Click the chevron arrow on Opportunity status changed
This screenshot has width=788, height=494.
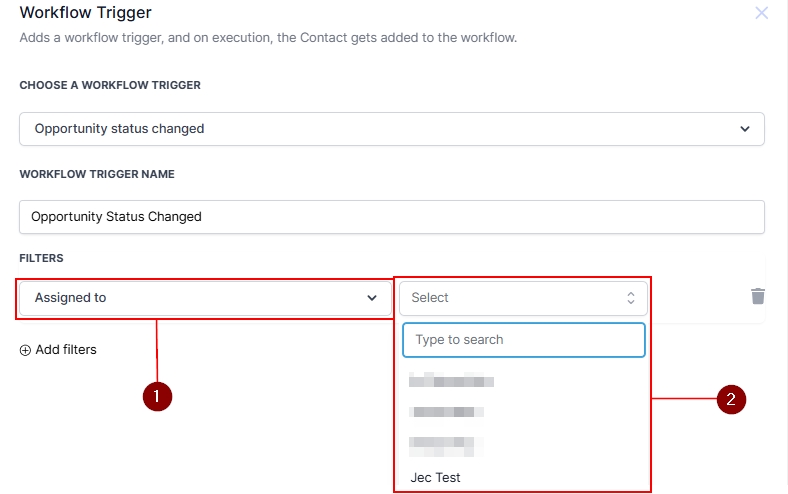(x=744, y=129)
